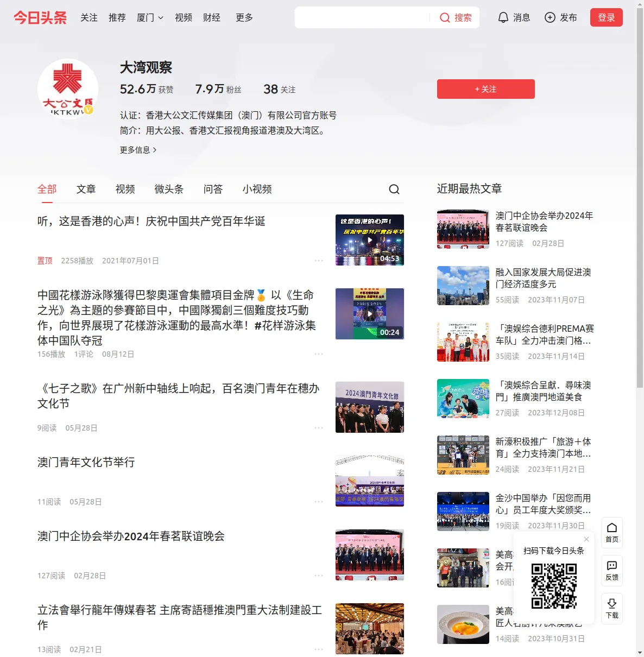Open the 视频 channel in top nav
This screenshot has width=644, height=657.
tap(184, 17)
